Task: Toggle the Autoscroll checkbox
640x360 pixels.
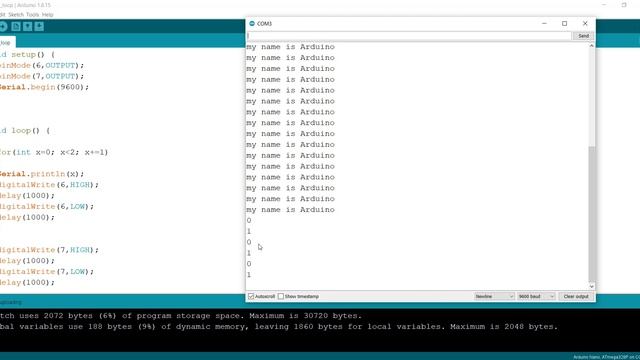Action: tap(251, 296)
